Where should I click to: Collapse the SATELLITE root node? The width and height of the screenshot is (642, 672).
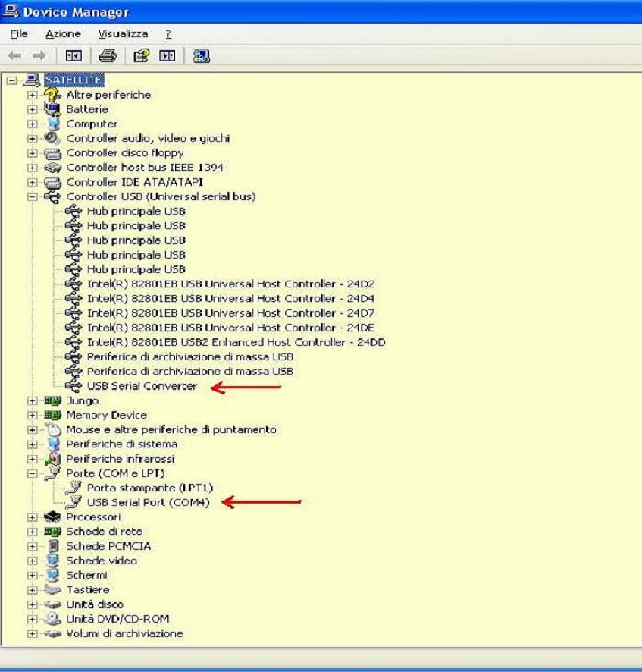pos(11,80)
